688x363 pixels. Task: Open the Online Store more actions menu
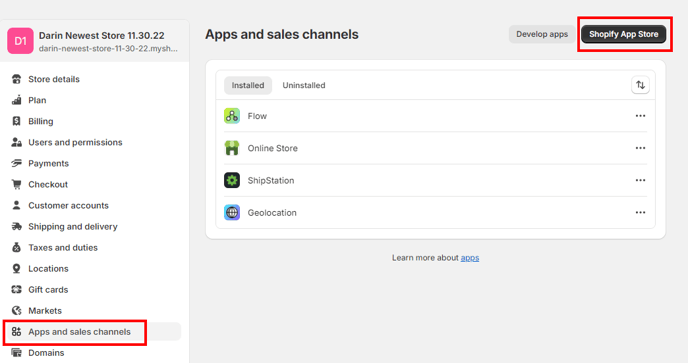[640, 148]
